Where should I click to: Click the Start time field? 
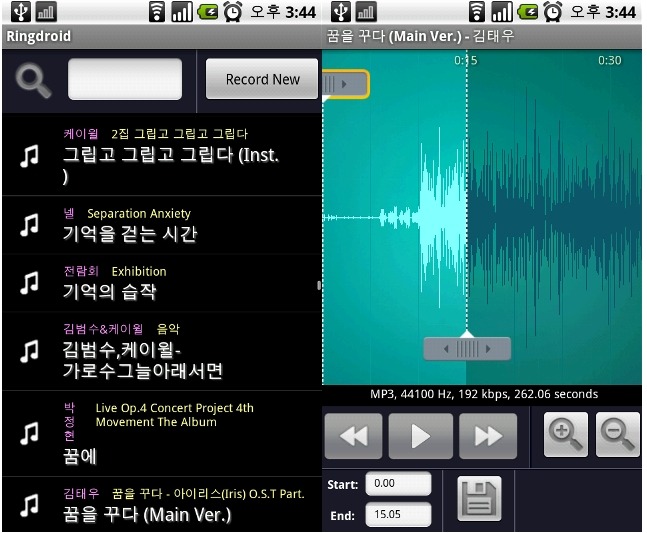pos(397,484)
